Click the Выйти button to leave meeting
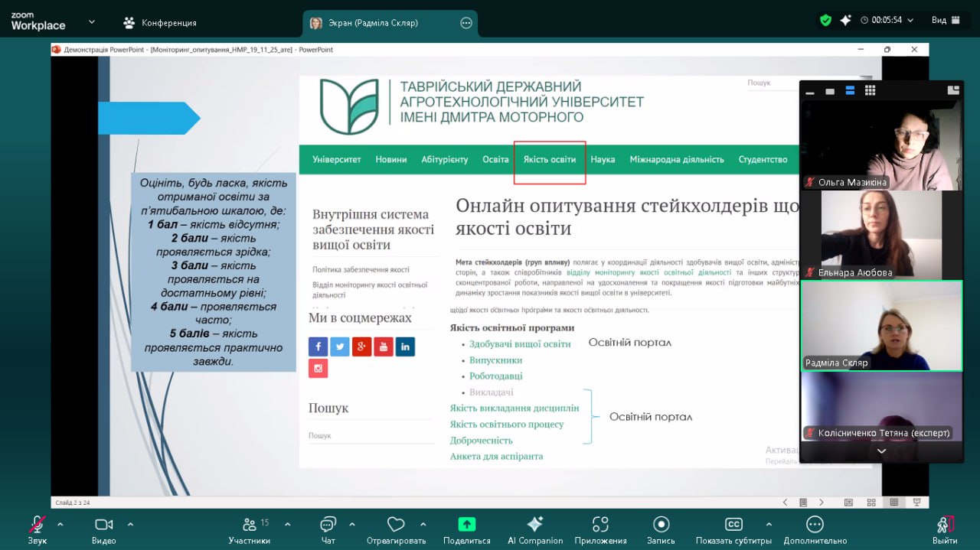The height and width of the screenshot is (550, 980). click(944, 526)
